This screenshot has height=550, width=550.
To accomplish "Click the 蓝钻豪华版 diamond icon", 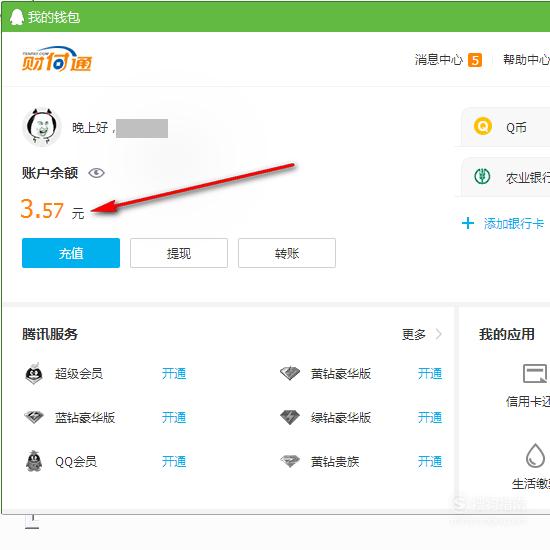I will [34, 417].
